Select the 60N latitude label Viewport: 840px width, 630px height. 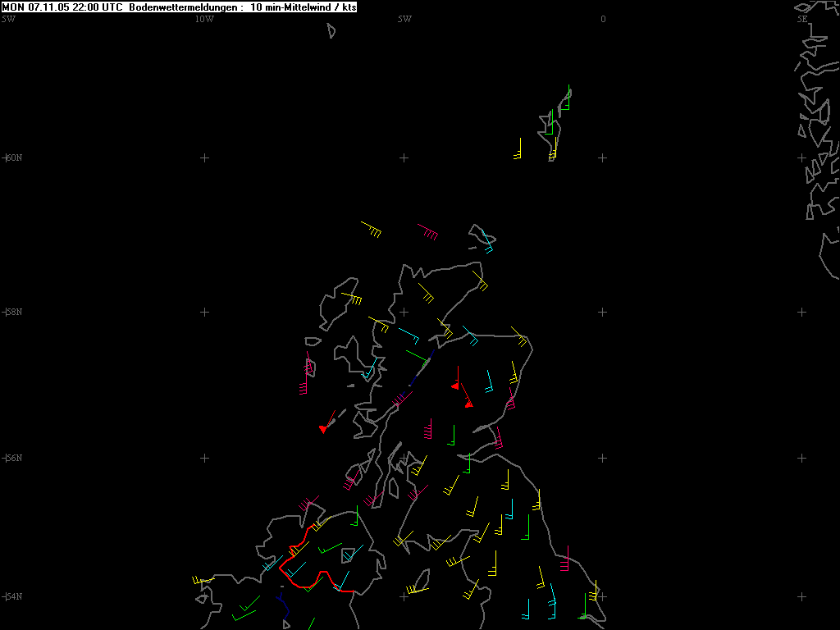pos(13,157)
